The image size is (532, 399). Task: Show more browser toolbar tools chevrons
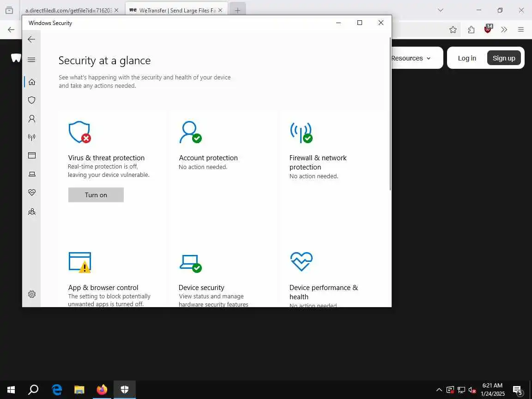pyautogui.click(x=504, y=30)
